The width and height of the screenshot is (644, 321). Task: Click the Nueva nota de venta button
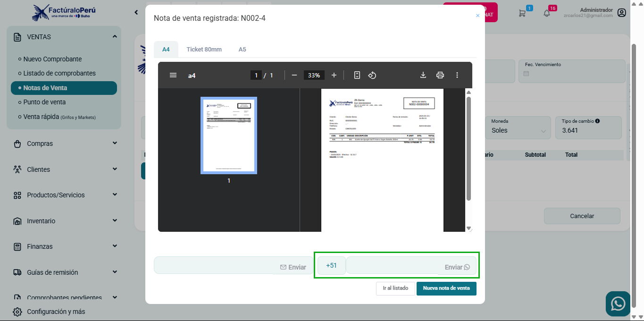point(446,288)
